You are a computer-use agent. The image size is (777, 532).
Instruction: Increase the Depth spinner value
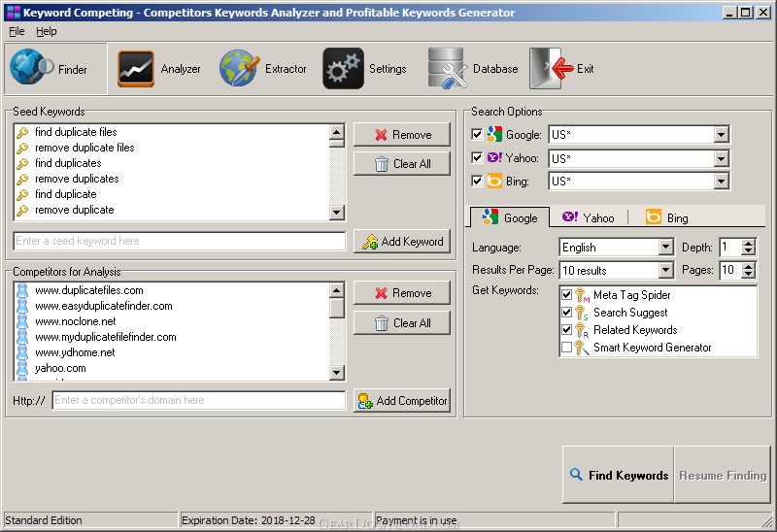(748, 243)
